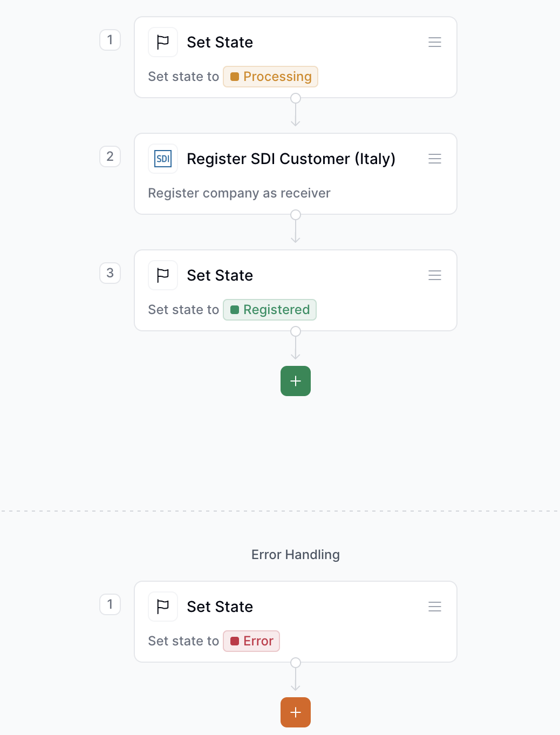The image size is (560, 735).
Task: Select the Register SDI Customer (Italy) card title
Action: pyautogui.click(x=291, y=159)
